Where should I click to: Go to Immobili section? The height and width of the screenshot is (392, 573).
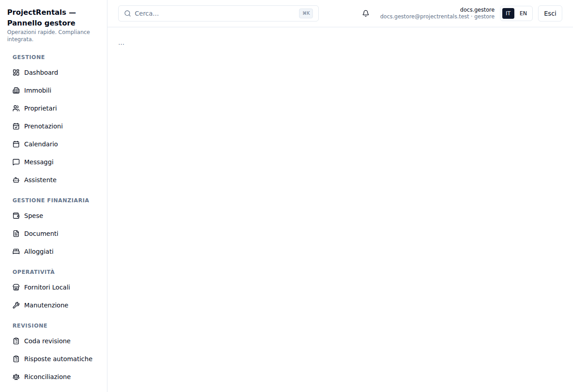(x=54, y=90)
